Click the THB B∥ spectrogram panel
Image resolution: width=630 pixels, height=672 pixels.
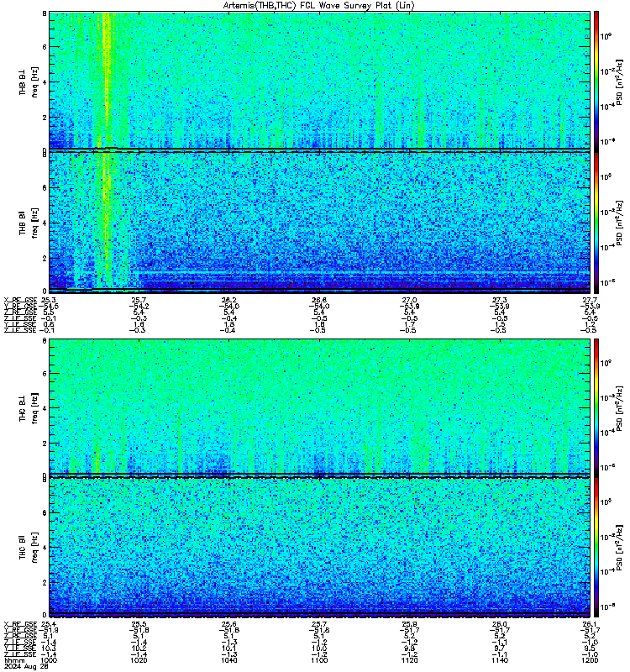319,222
